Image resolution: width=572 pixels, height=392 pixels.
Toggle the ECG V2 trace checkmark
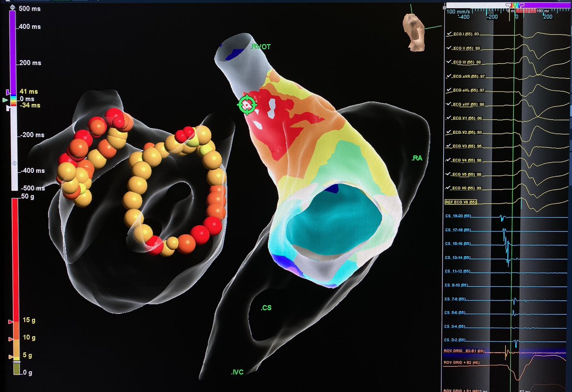[x=448, y=132]
